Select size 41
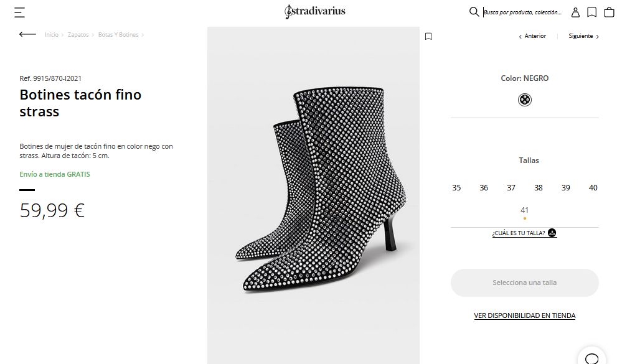This screenshot has width=617, height=364. [x=524, y=210]
